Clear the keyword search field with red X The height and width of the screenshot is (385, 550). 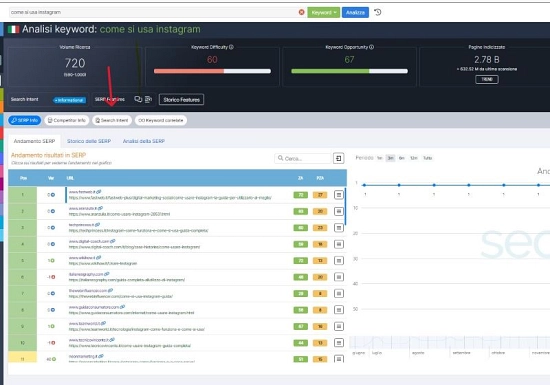pos(301,12)
